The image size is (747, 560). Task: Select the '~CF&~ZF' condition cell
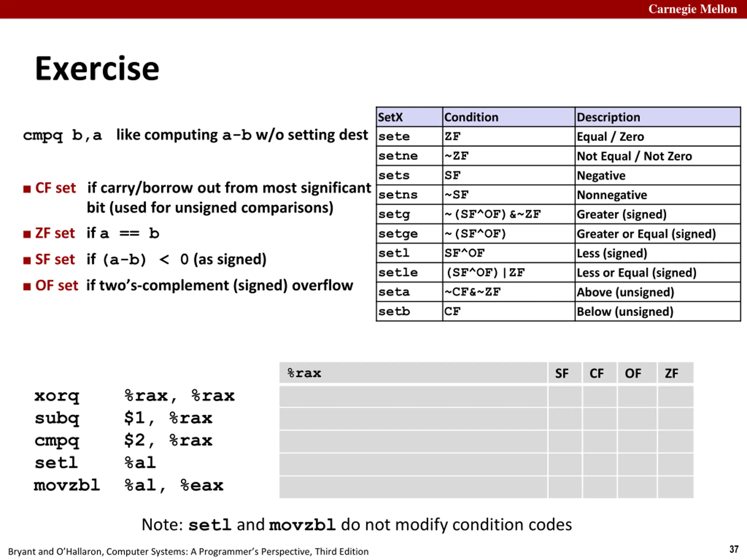pyautogui.click(x=508, y=292)
